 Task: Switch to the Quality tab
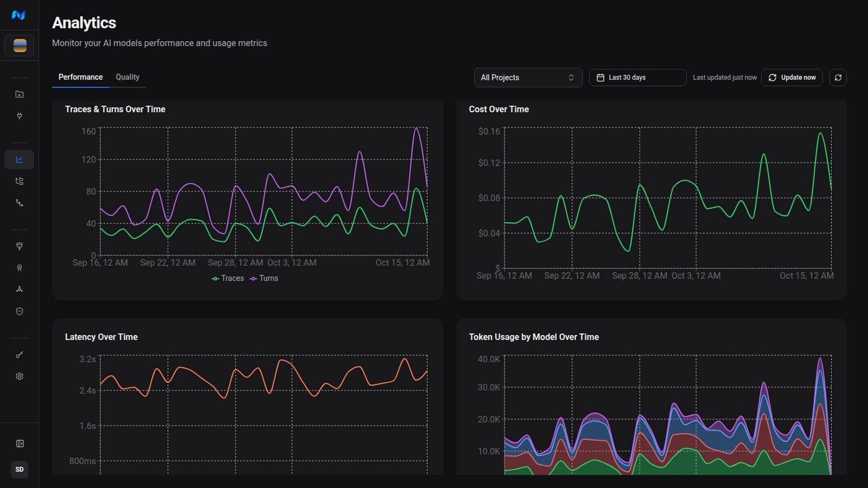[x=127, y=77]
